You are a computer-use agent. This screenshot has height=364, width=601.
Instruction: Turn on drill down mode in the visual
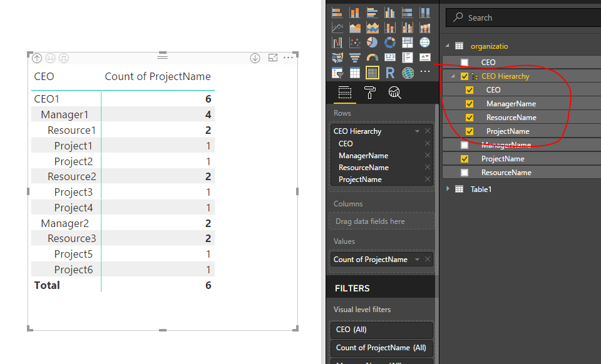tap(255, 58)
